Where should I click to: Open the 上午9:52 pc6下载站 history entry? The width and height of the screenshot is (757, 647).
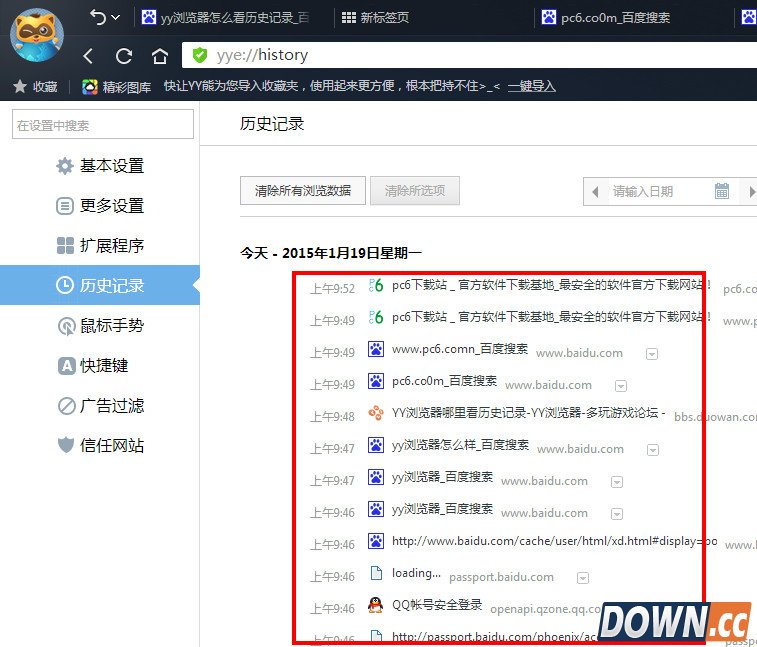pos(550,285)
